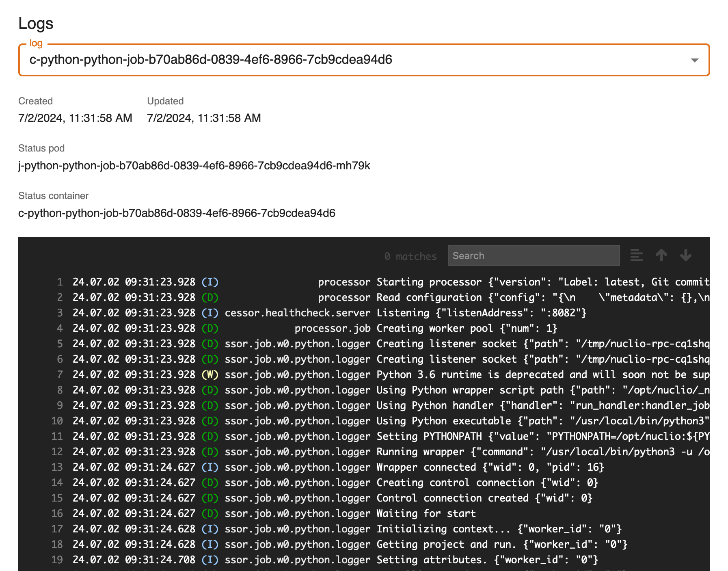Click the Created timestamp value

[75, 118]
